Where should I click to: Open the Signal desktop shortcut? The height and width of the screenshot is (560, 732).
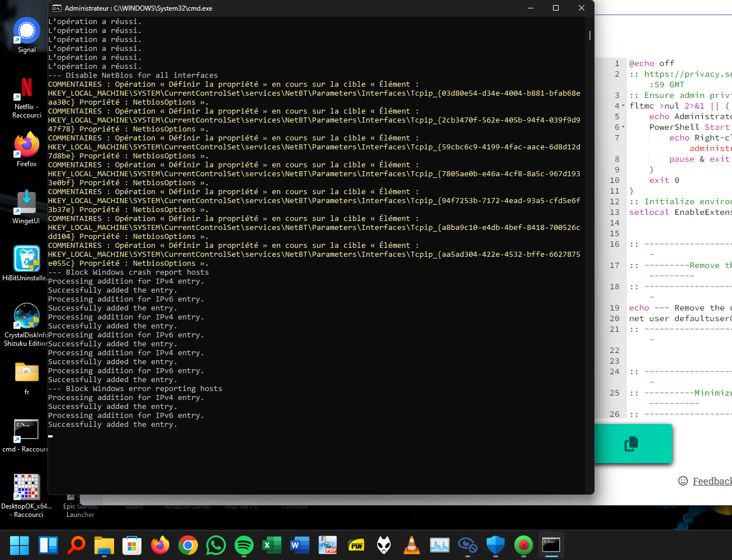tap(27, 35)
